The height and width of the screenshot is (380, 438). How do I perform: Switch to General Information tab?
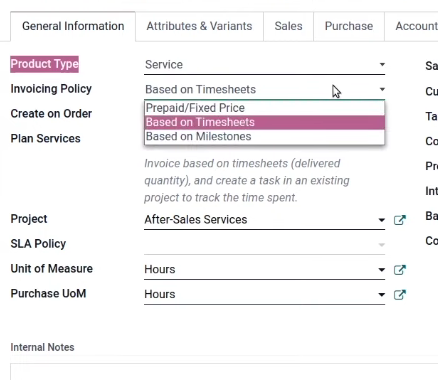[x=73, y=26]
